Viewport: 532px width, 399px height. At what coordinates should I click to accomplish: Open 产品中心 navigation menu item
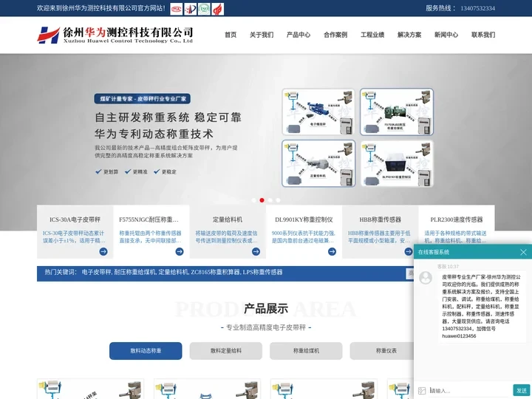coord(299,35)
